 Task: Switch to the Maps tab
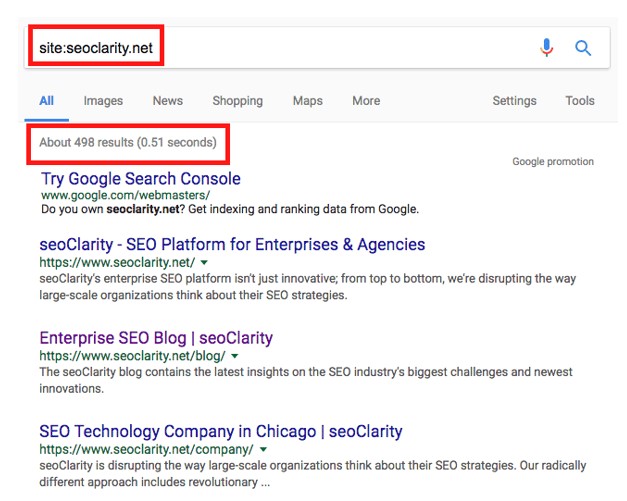pyautogui.click(x=307, y=101)
